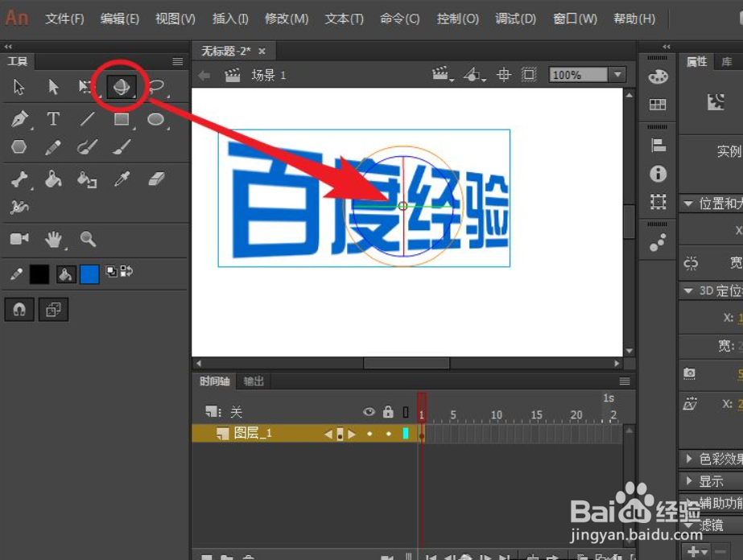
Task: Switch to the 库 tab
Action: (x=726, y=62)
